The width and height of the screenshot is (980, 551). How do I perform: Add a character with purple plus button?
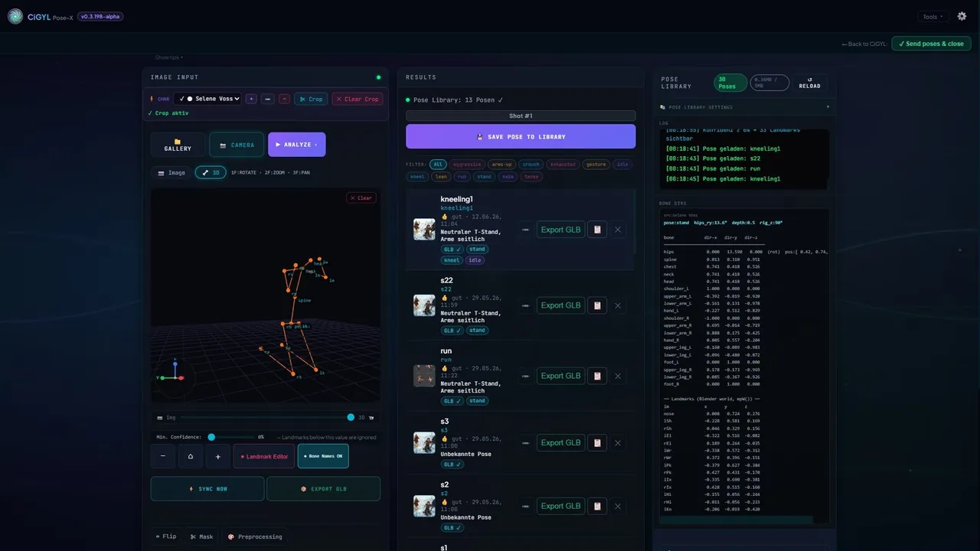(x=251, y=99)
